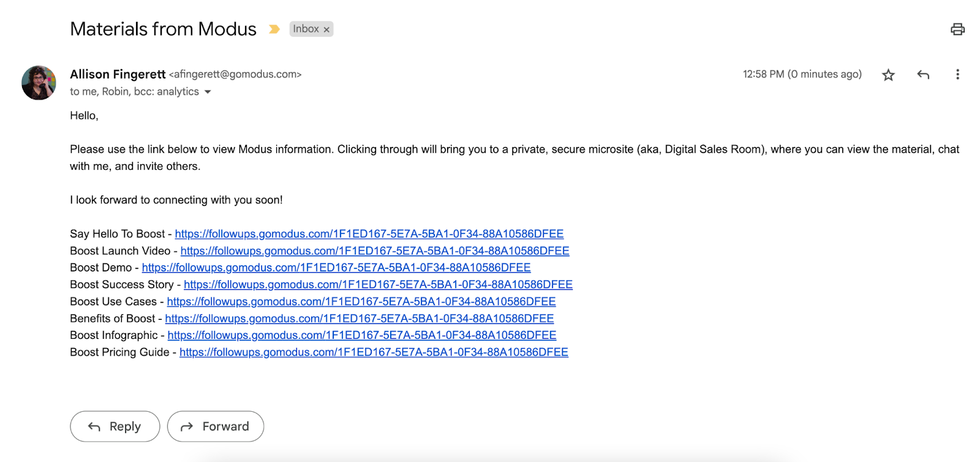Viewport: 980px width, 462px height.
Task: Star the email from Allison Fingerett
Action: (x=888, y=75)
